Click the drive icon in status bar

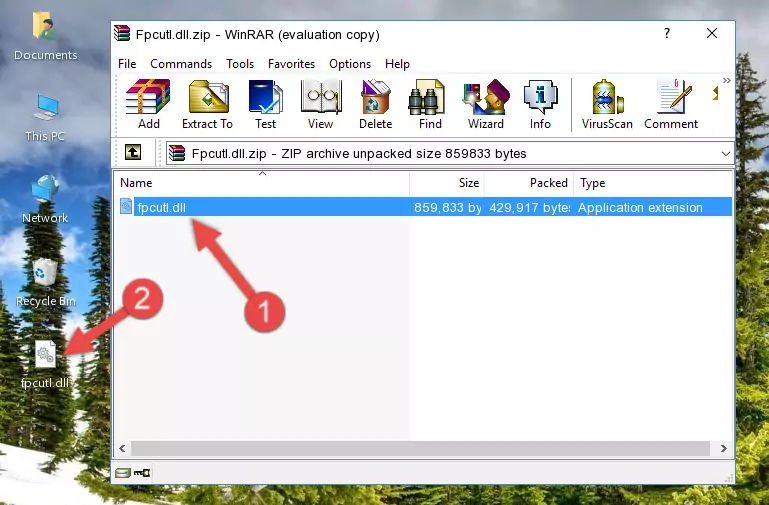click(123, 473)
